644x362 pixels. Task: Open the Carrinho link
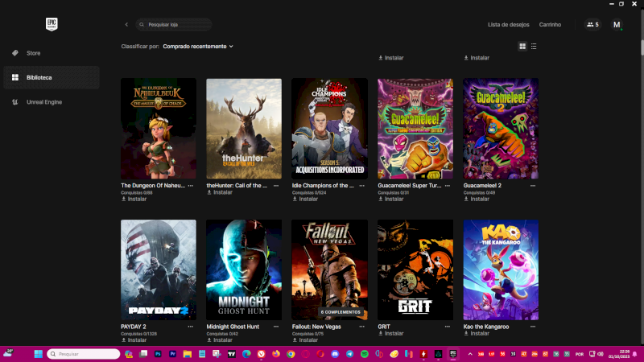pyautogui.click(x=550, y=25)
